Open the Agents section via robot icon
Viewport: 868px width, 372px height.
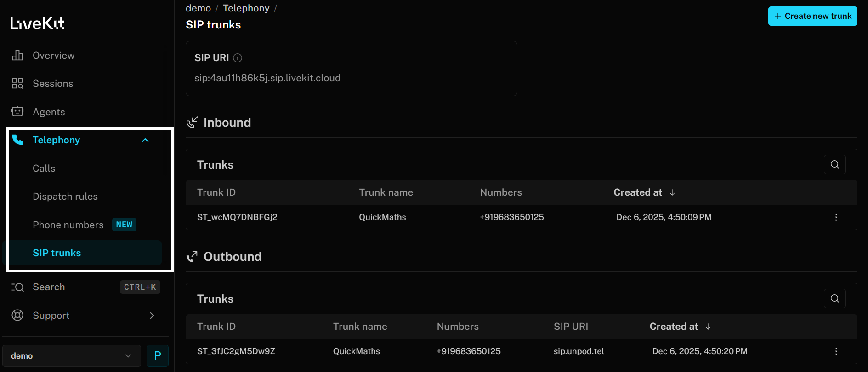[x=17, y=112]
